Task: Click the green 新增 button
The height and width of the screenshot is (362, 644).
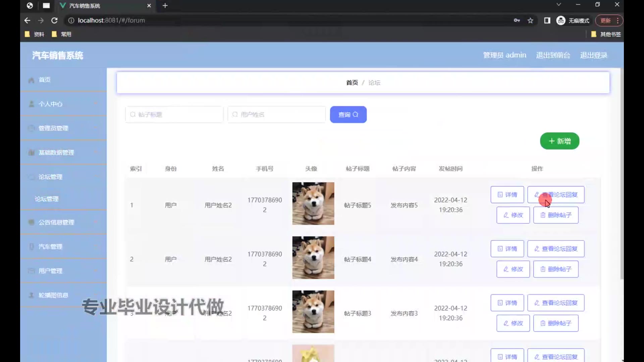Action: [559, 141]
